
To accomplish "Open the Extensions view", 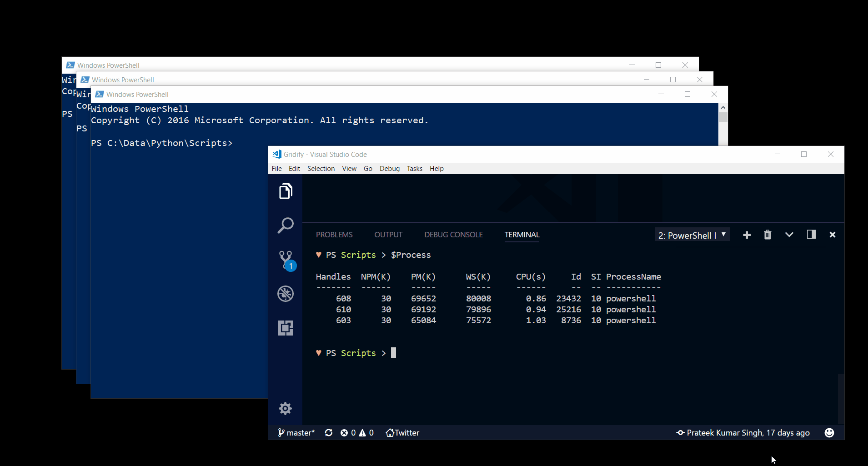I will pos(286,328).
